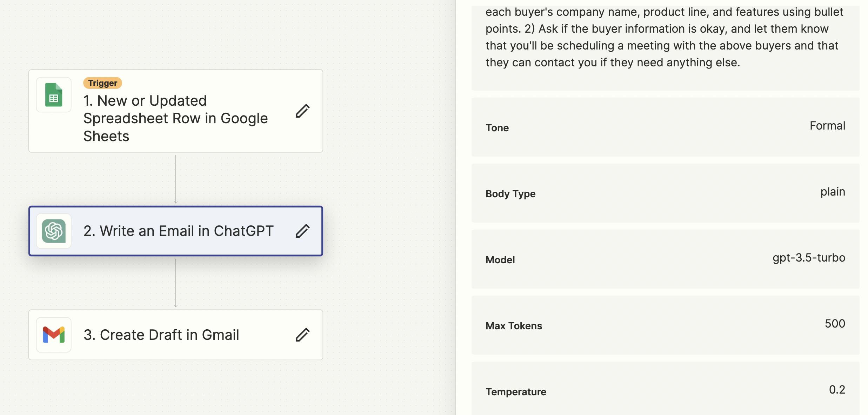Click the 500 max tokens value
Image resolution: width=868 pixels, height=415 pixels.
point(835,324)
